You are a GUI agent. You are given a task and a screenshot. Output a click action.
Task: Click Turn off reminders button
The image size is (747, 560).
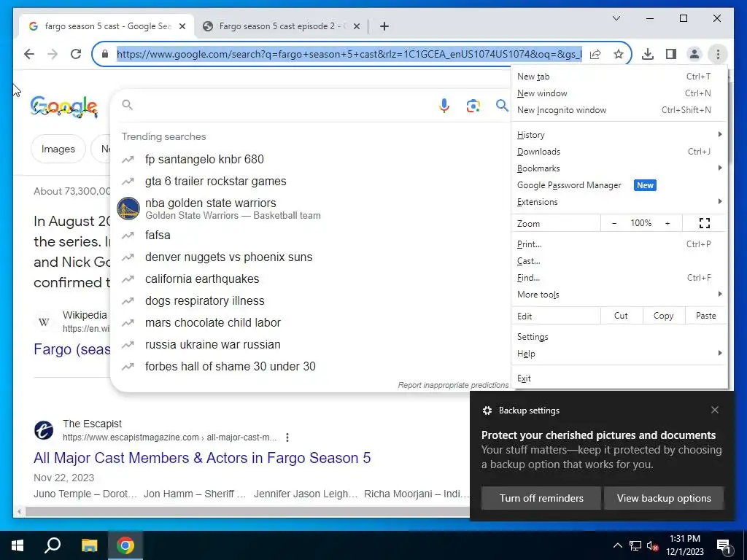(541, 498)
